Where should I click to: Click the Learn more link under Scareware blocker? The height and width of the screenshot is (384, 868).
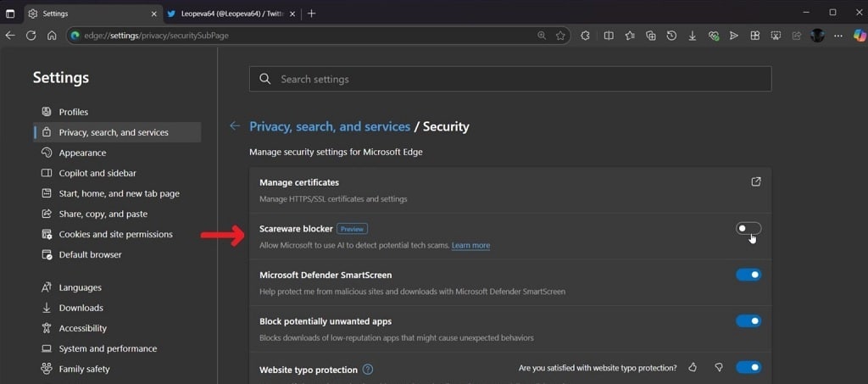pyautogui.click(x=470, y=246)
